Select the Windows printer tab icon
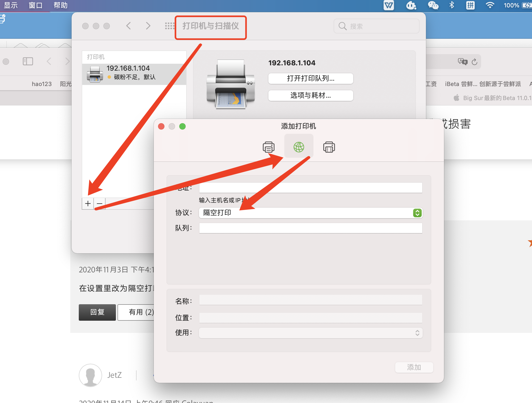The height and width of the screenshot is (403, 532). (329, 147)
